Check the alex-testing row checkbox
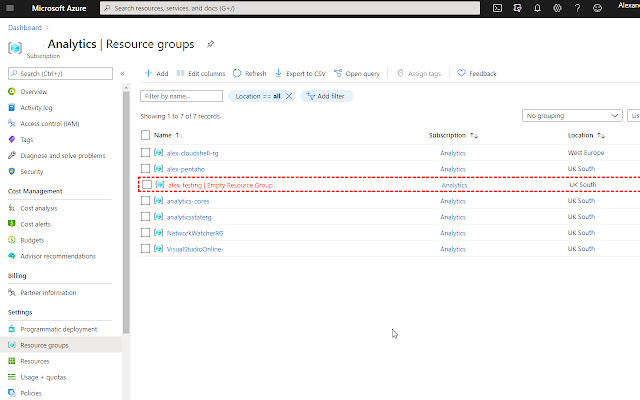 coord(147,185)
